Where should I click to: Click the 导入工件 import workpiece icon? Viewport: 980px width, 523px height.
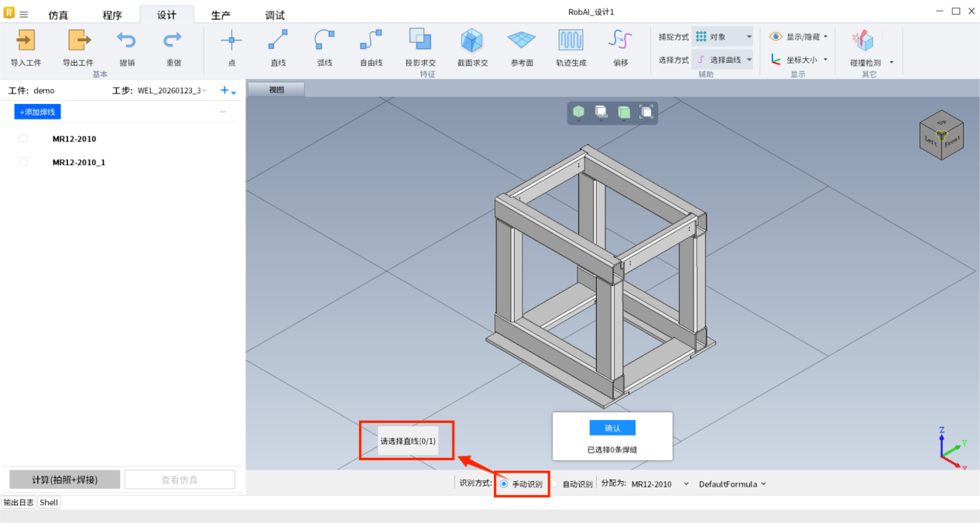[26, 40]
